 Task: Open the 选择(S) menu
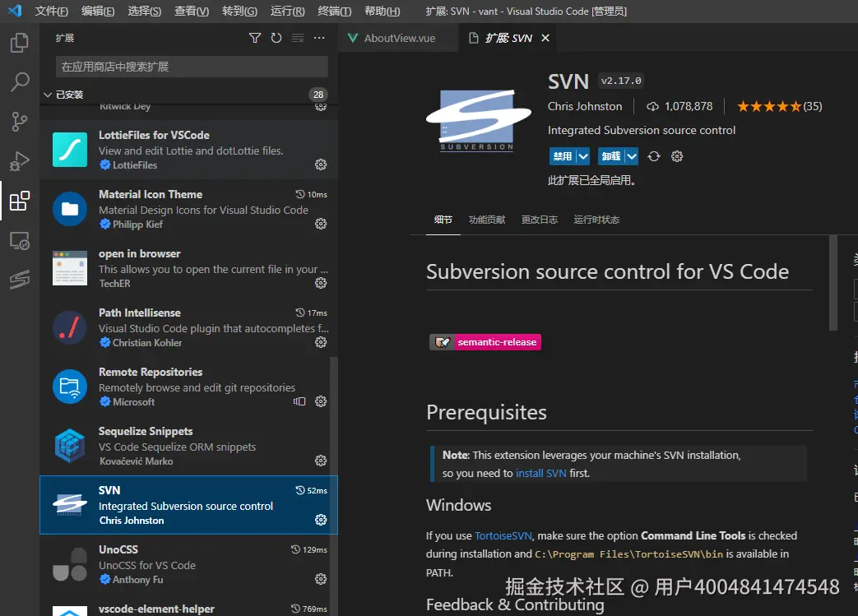[x=145, y=11]
